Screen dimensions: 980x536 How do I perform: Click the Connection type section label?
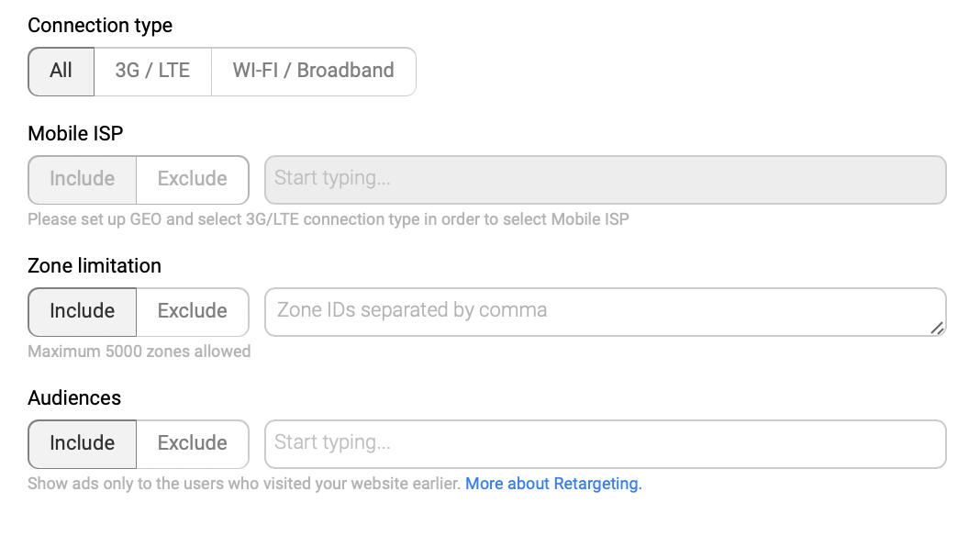click(x=100, y=26)
